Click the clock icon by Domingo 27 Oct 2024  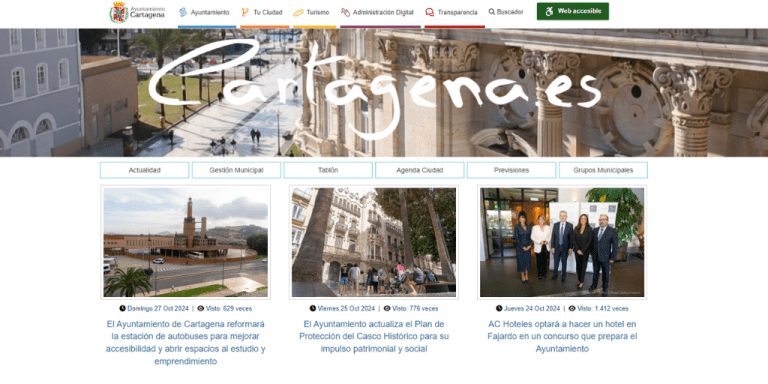pos(122,309)
